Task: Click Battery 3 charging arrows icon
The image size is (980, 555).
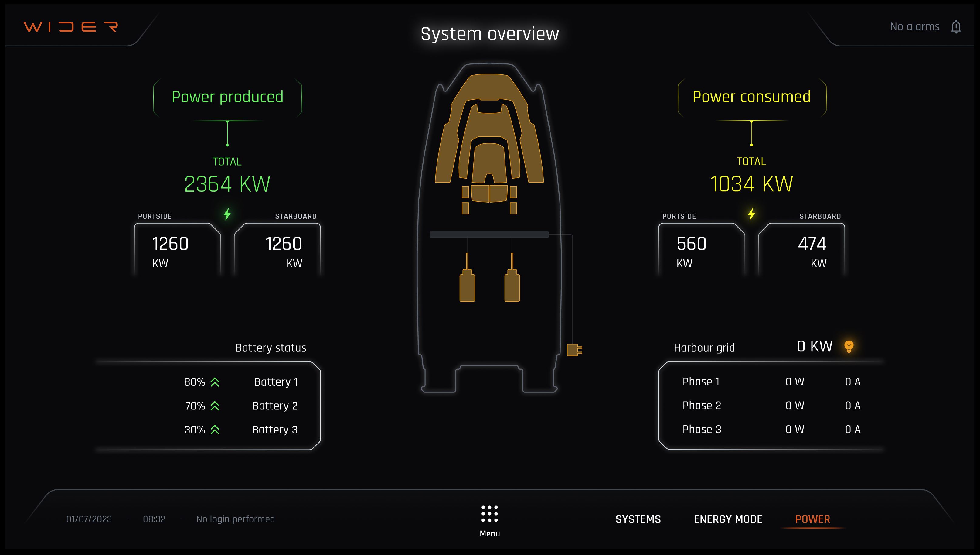Action: coord(215,430)
